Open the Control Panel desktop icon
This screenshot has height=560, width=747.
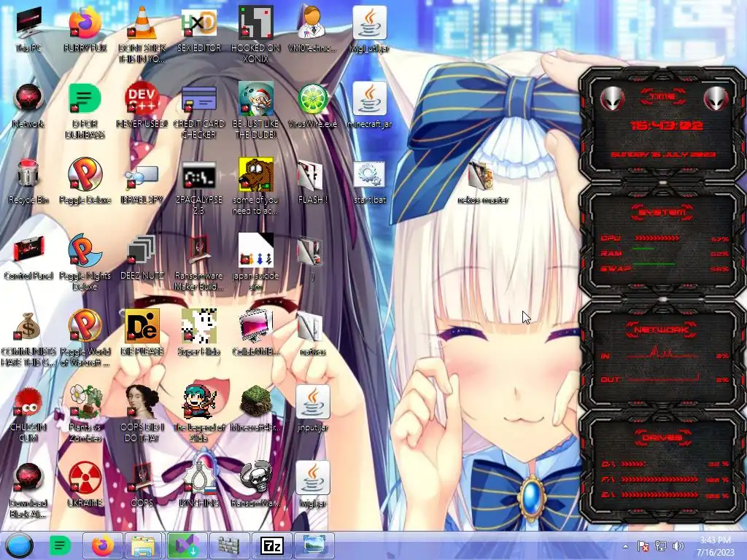pos(28,257)
